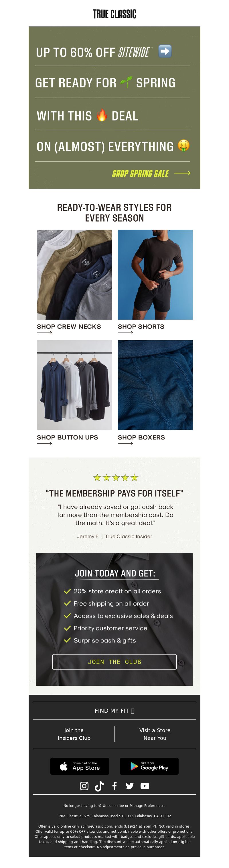Click the arrow under Shop Shorts

click(x=125, y=333)
